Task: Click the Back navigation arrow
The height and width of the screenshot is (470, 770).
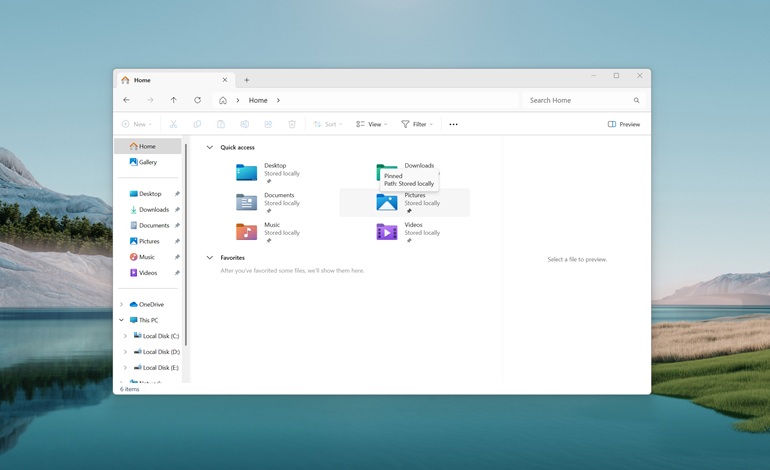Action: click(126, 100)
